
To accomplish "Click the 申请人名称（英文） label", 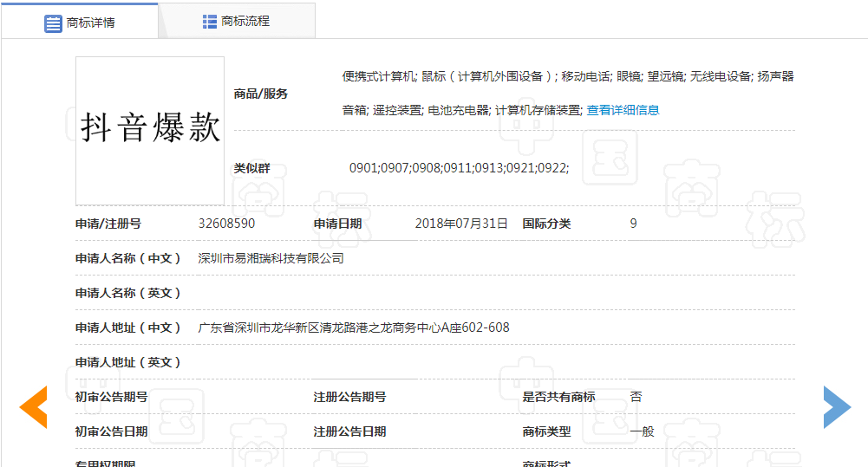I will 128,293.
